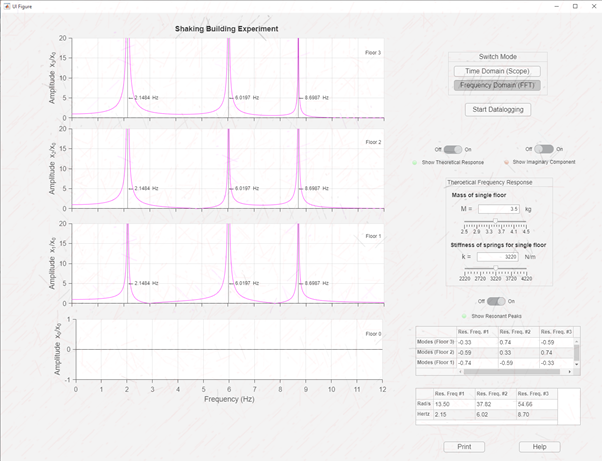
Task: Click the 2.1484 Hz label on Floor 3 plot
Action: click(146, 98)
